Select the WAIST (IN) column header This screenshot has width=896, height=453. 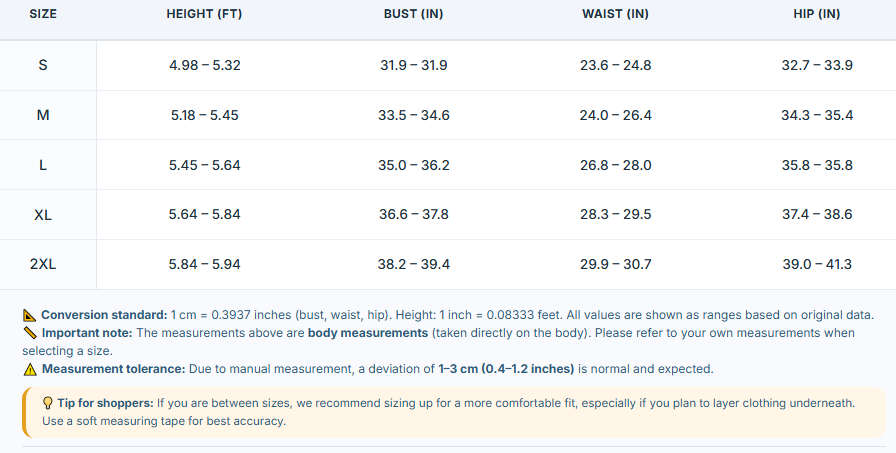pyautogui.click(x=615, y=14)
